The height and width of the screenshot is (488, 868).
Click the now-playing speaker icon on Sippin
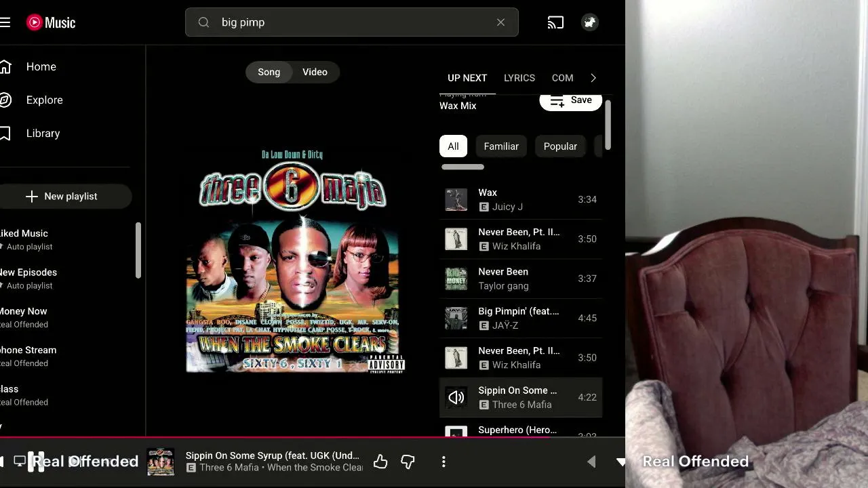[456, 397]
